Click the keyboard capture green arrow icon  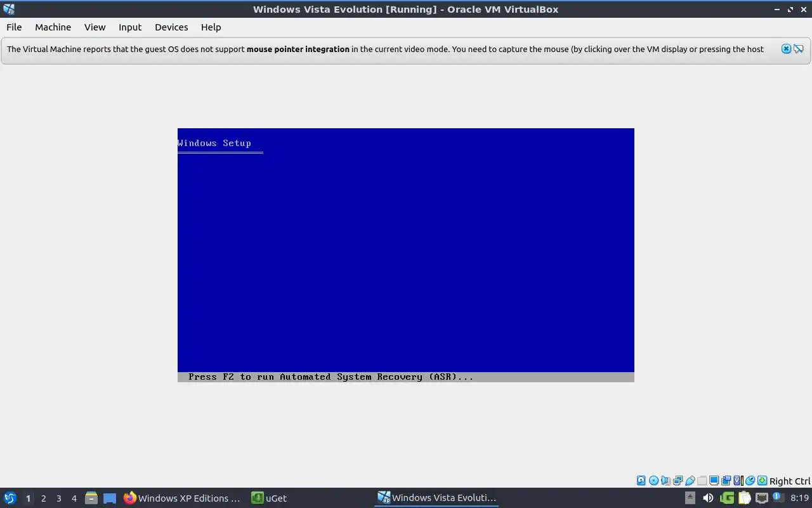(762, 481)
